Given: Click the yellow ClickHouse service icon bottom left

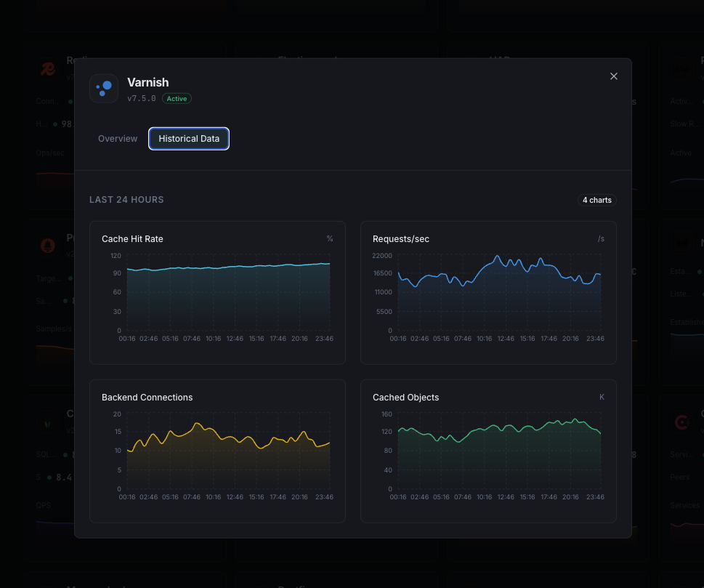Looking at the screenshot, I should click(x=47, y=424).
